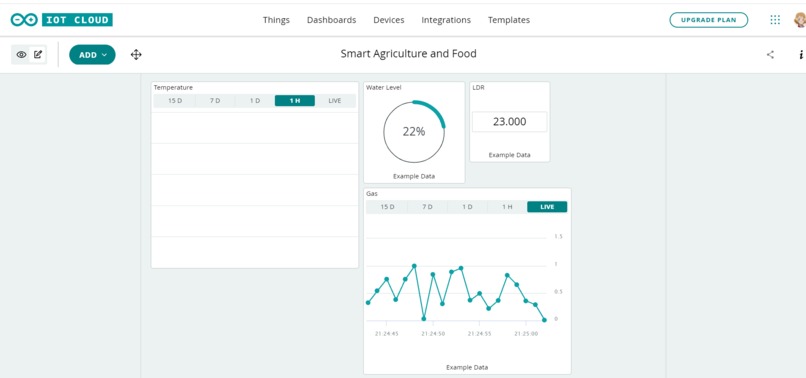
Task: Open the apps grid menu icon
Action: coord(775,20)
